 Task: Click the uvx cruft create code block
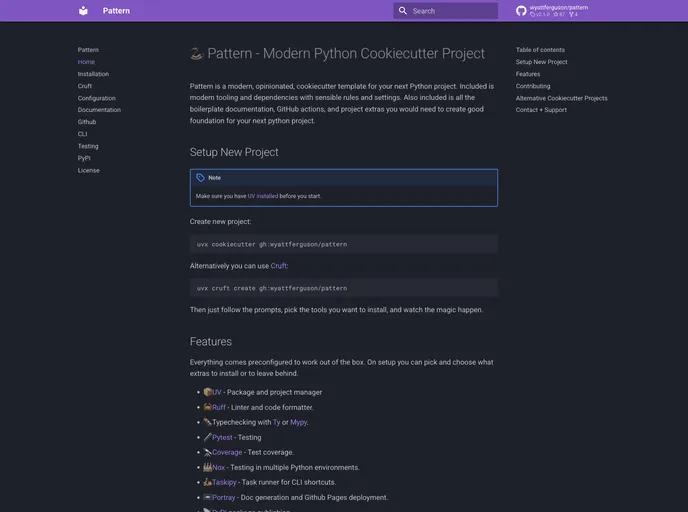pos(344,288)
